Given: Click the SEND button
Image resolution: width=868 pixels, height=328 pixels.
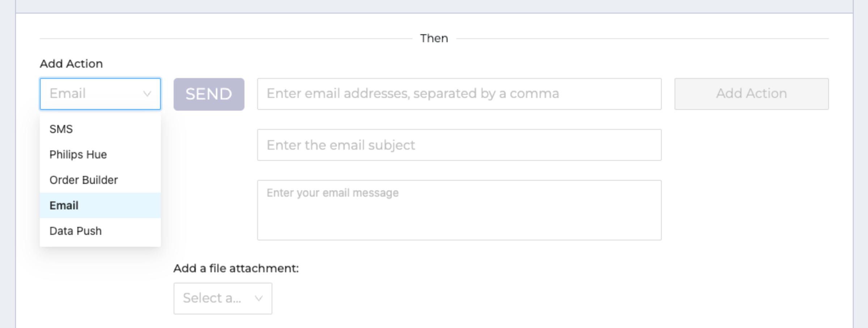Looking at the screenshot, I should point(209,94).
